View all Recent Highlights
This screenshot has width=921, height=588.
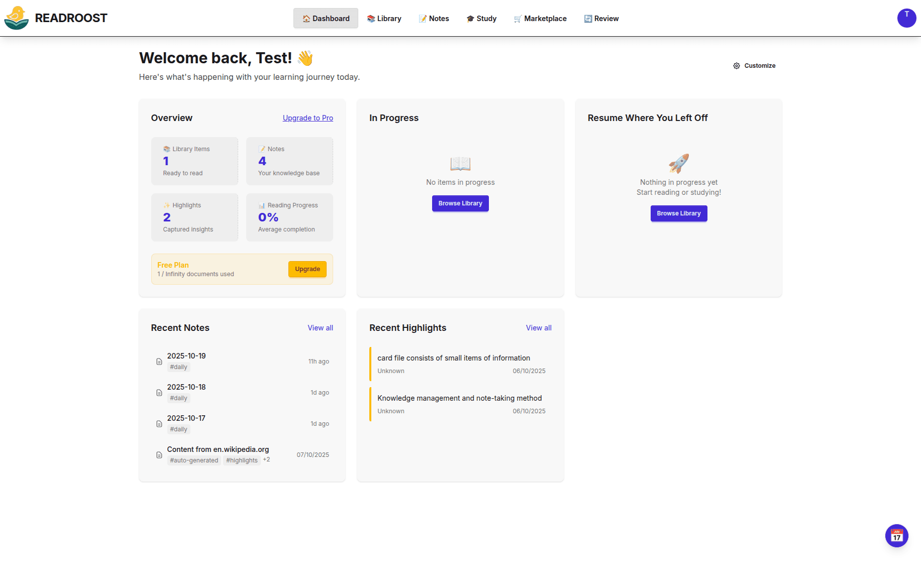pos(538,327)
